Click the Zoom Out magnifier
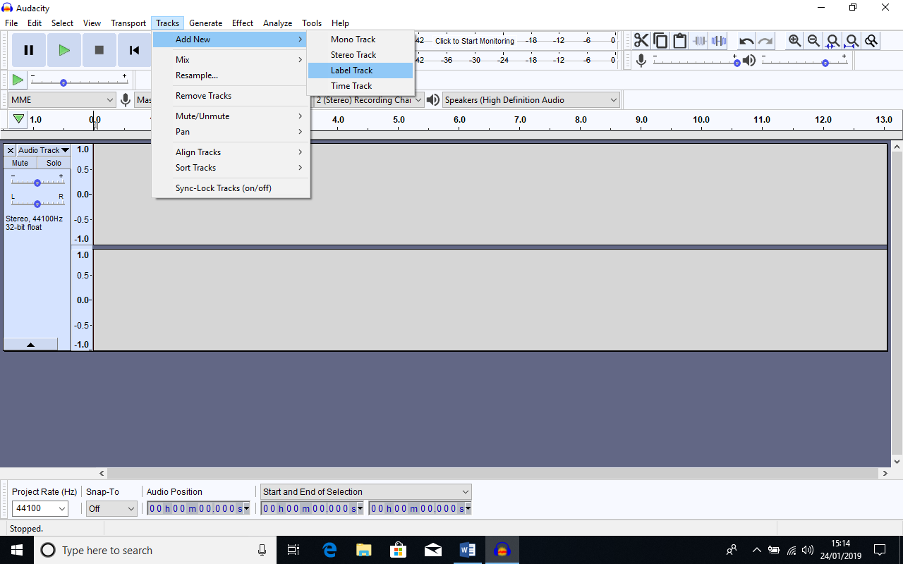 point(813,40)
